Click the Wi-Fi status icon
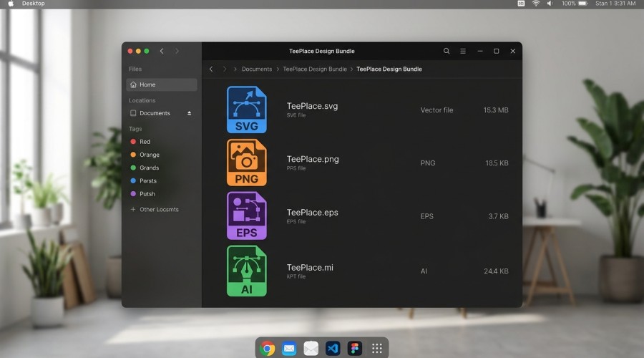The image size is (644, 358). point(536,4)
